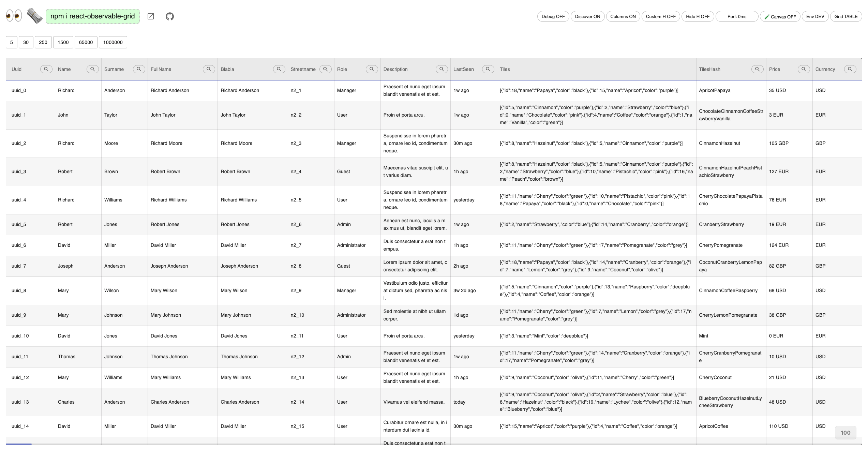868x450 pixels.
Task: Open the search icon for Surname
Action: [x=139, y=69]
